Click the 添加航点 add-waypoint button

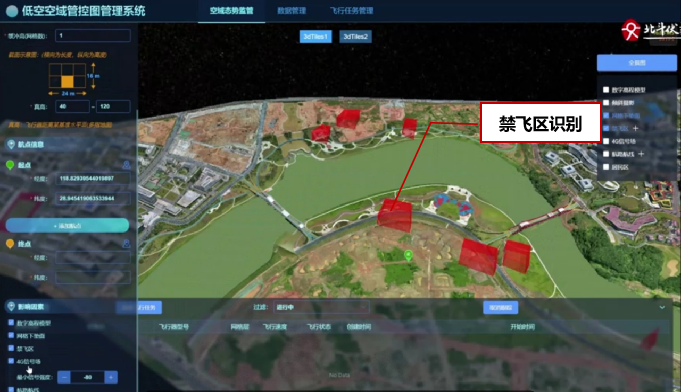(67, 226)
